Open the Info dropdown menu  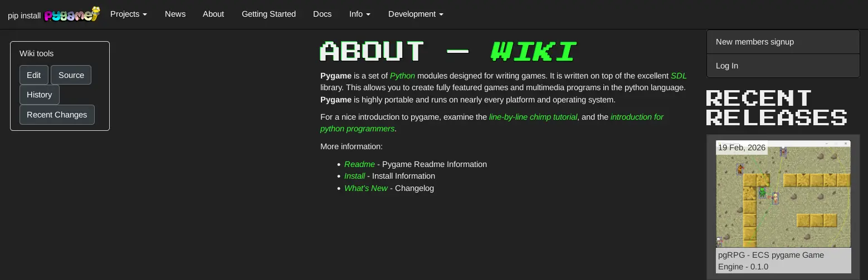click(359, 14)
